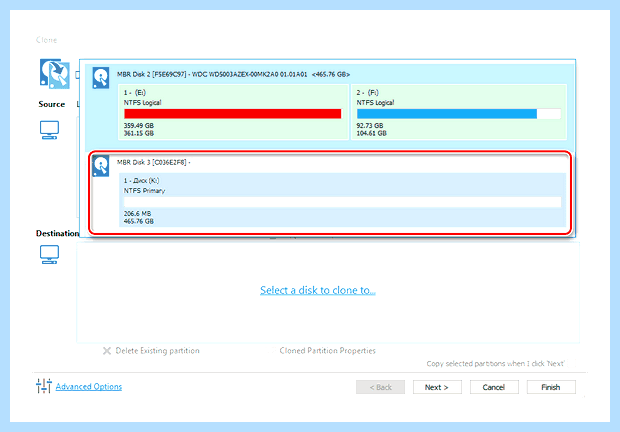Open Advanced Options link
The height and width of the screenshot is (432, 620).
(x=89, y=387)
